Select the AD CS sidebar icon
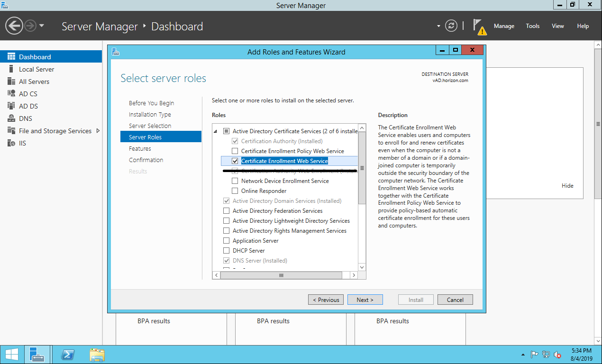The height and width of the screenshot is (364, 602). 11,94
